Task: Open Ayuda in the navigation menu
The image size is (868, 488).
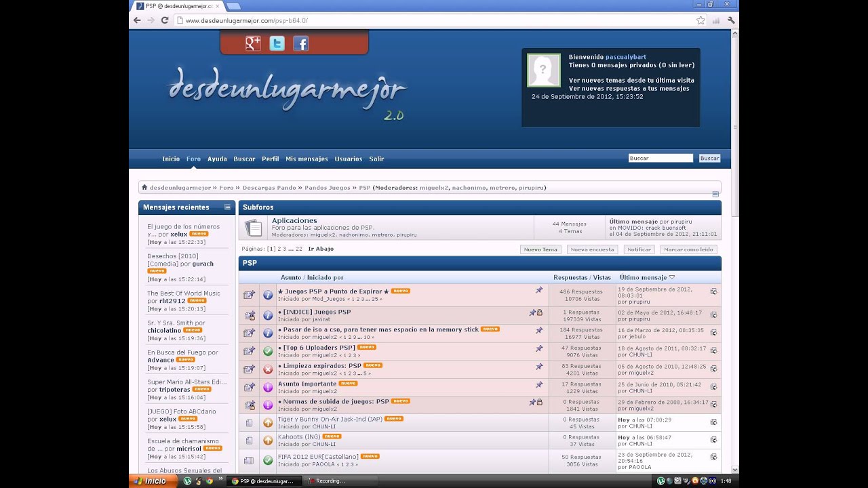Action: coord(217,159)
